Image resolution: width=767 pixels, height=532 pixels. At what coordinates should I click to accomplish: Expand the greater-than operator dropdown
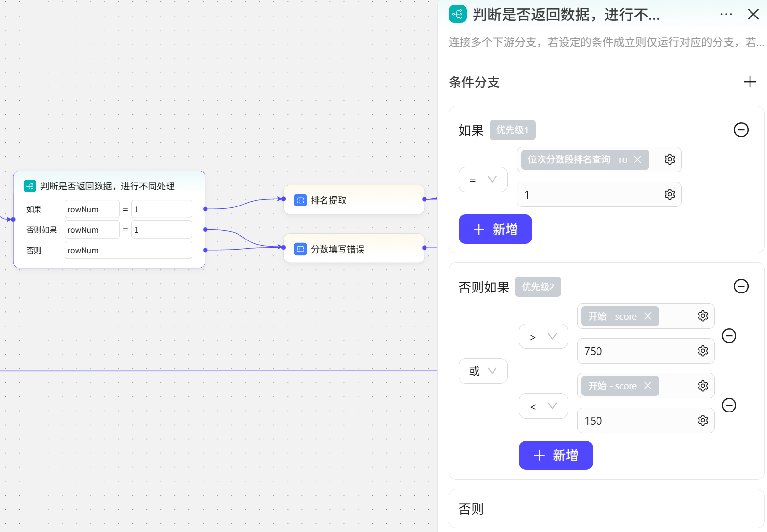click(x=543, y=336)
